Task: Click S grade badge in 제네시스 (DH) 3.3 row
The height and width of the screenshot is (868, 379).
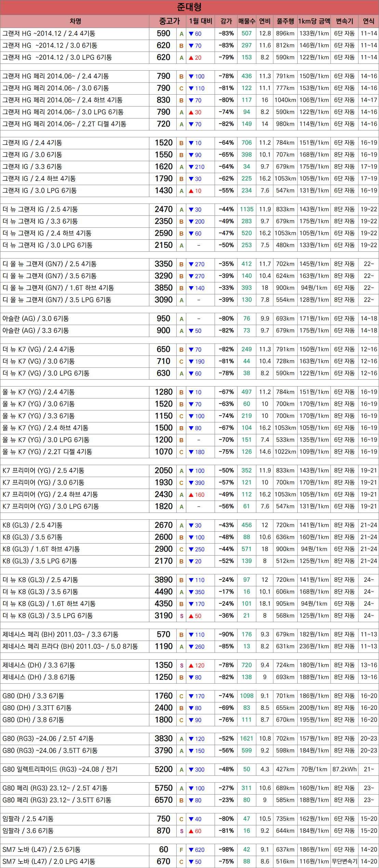Action: click(x=181, y=666)
